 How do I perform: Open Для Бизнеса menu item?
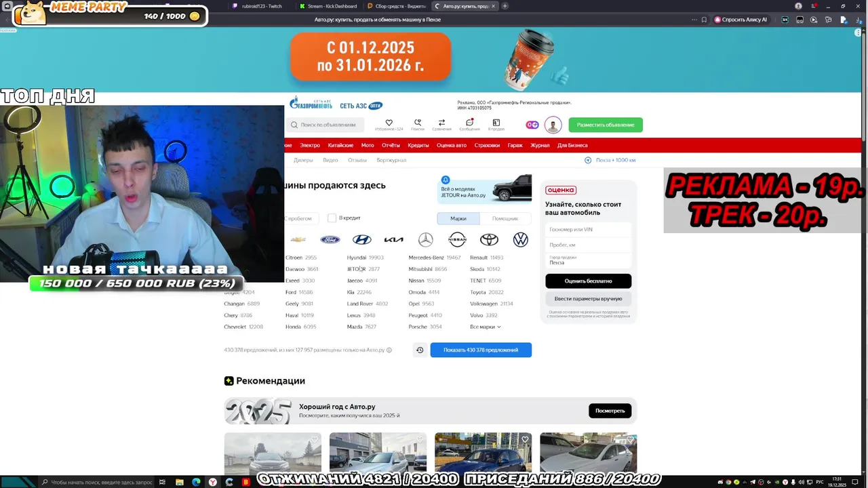572,145
